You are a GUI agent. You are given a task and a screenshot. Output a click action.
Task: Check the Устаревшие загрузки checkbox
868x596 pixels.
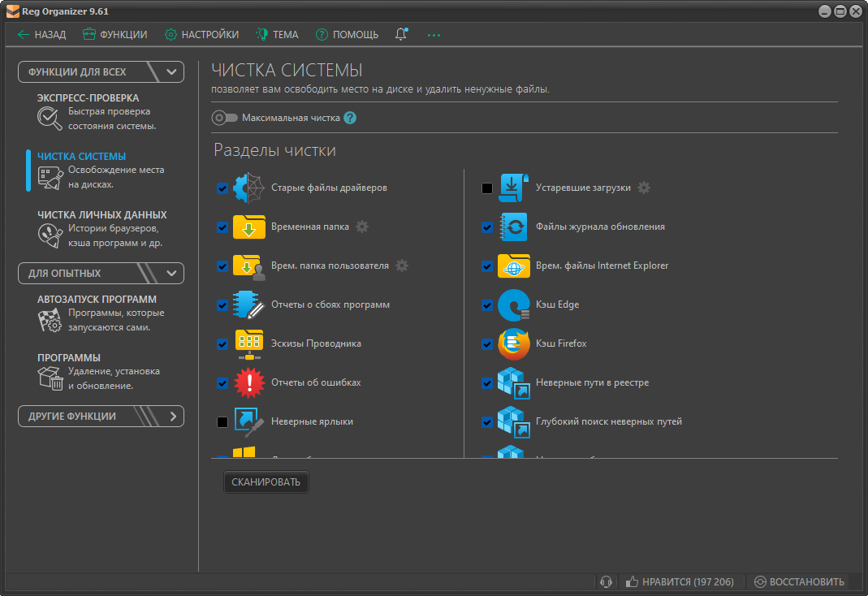point(487,188)
